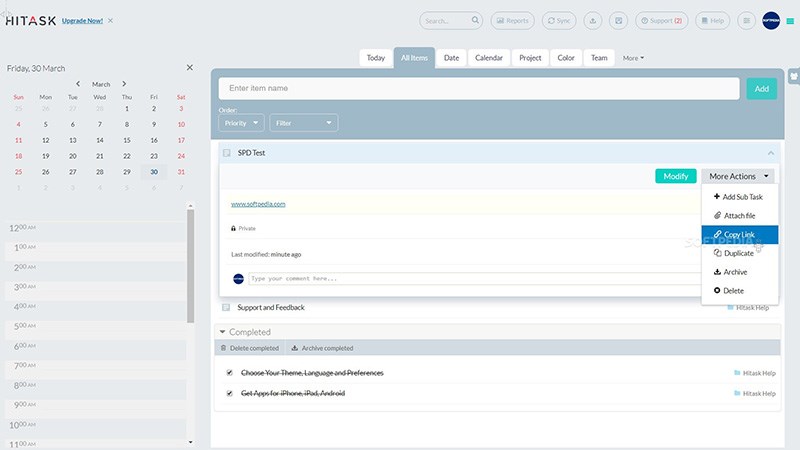Collapse the SPD Test task details
The height and width of the screenshot is (450, 800).
(x=770, y=153)
